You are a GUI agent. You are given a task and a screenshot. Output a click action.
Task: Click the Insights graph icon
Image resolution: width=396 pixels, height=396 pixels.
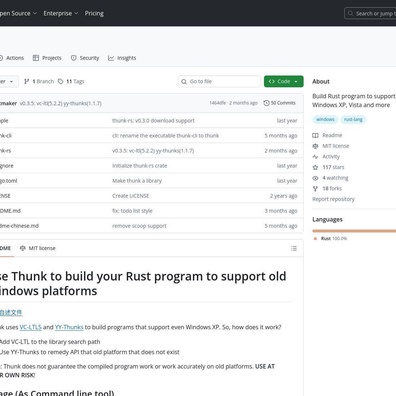(111, 58)
